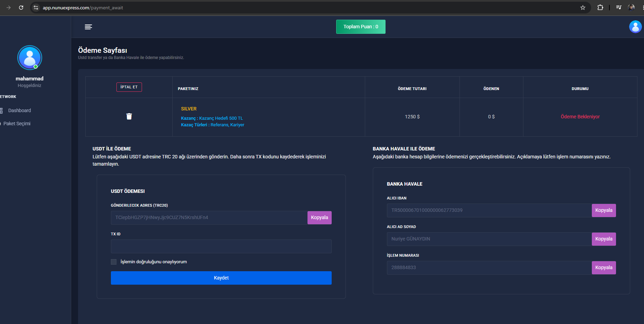Click the mahammad profile picture in the sidebar
This screenshot has width=644, height=324.
30,58
